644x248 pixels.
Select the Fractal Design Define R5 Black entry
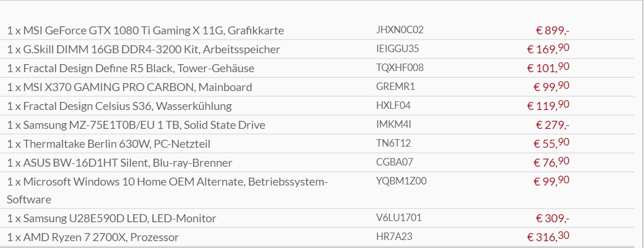pos(131,69)
